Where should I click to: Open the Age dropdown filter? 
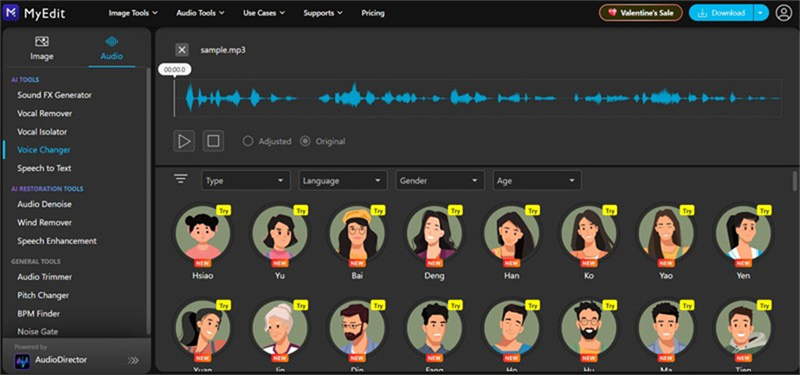tap(537, 181)
